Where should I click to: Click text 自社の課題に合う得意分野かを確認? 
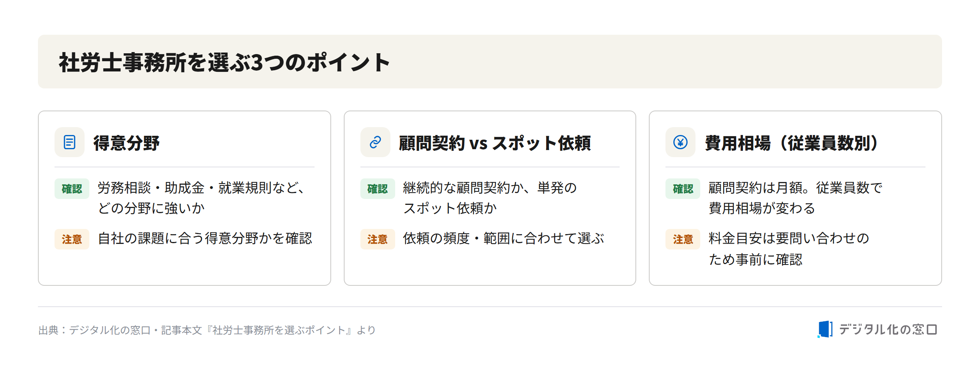(205, 238)
